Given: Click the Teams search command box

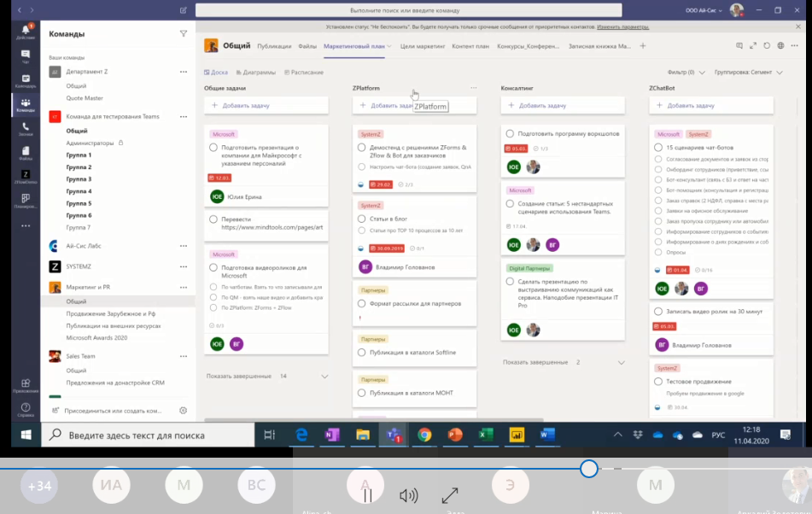Looking at the screenshot, I should (409, 10).
